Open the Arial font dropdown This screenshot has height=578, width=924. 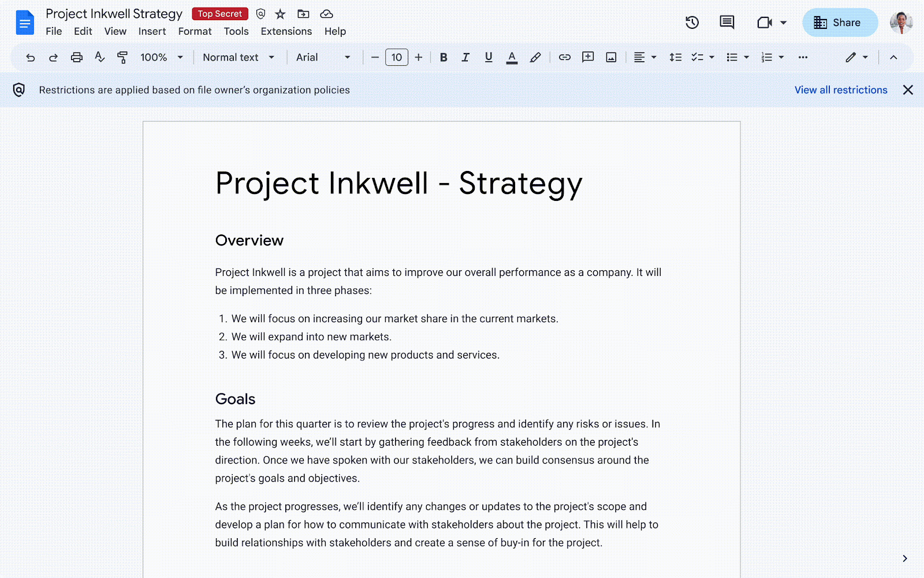[323, 57]
